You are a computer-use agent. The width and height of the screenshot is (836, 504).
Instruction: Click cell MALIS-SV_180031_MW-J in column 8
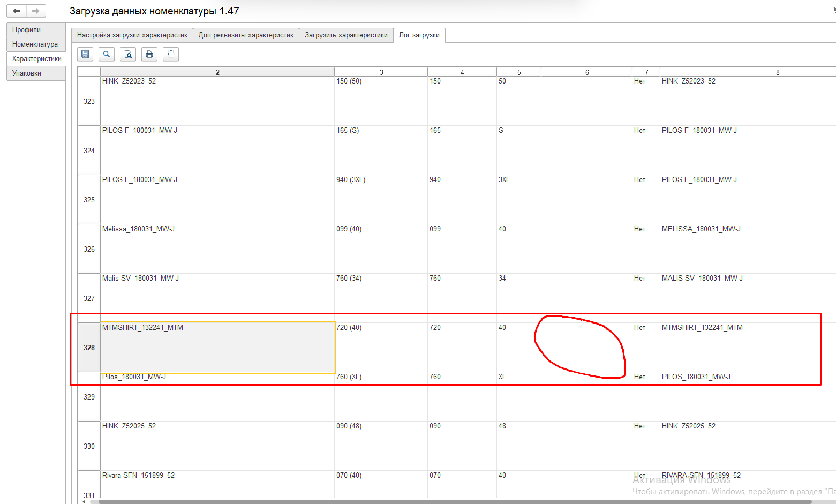pos(748,298)
